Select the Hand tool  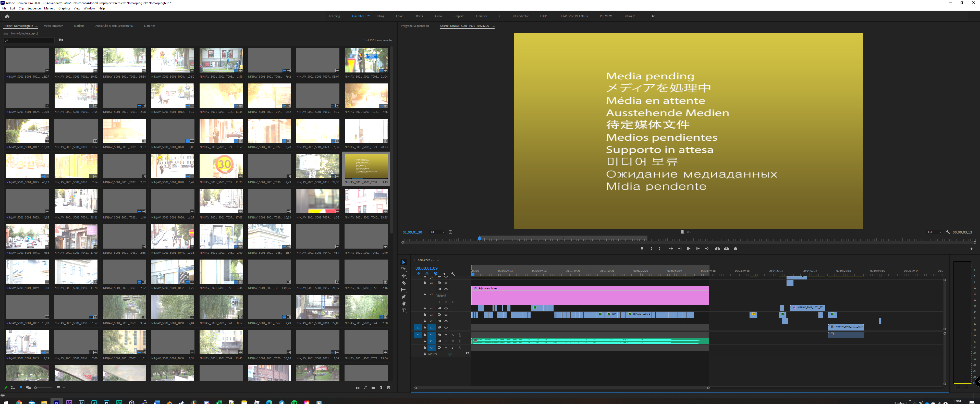[x=404, y=303]
